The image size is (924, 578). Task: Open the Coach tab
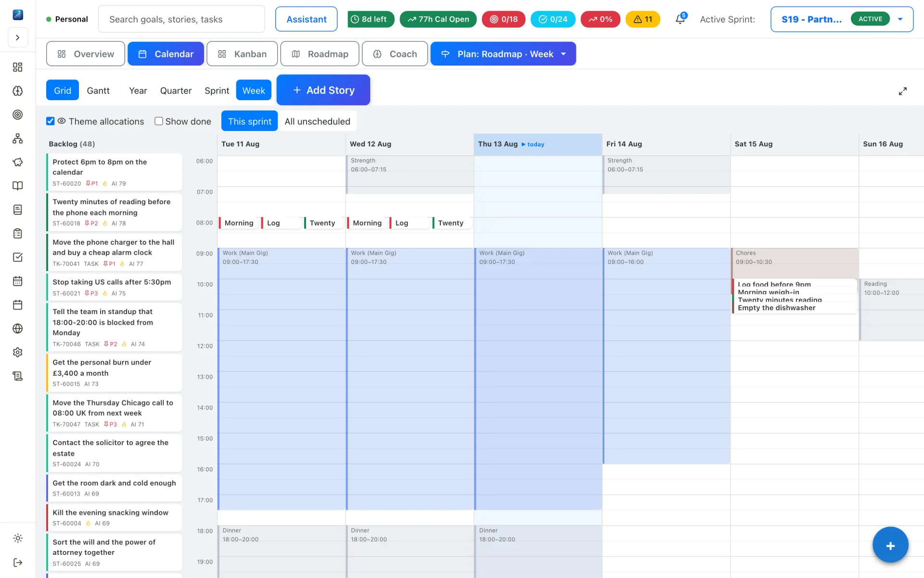pyautogui.click(x=395, y=54)
